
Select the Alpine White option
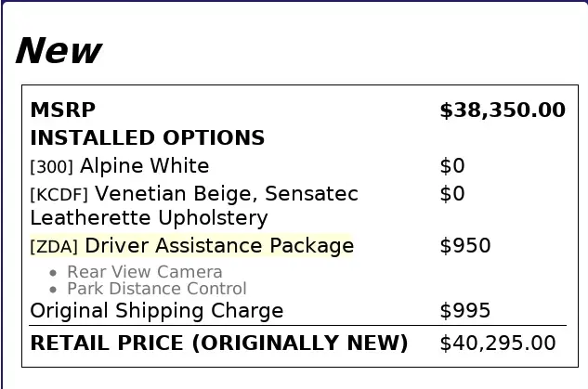point(145,166)
